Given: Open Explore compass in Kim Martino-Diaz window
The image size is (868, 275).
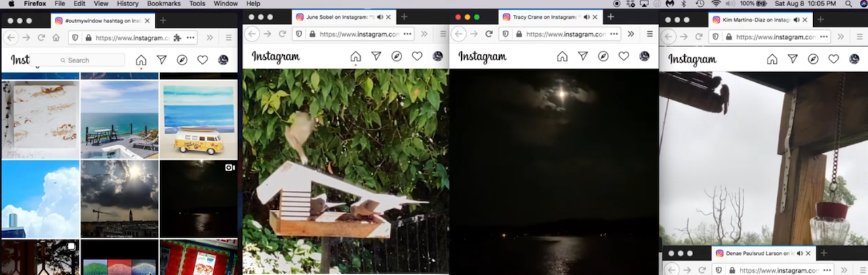Looking at the screenshot, I should (x=812, y=59).
